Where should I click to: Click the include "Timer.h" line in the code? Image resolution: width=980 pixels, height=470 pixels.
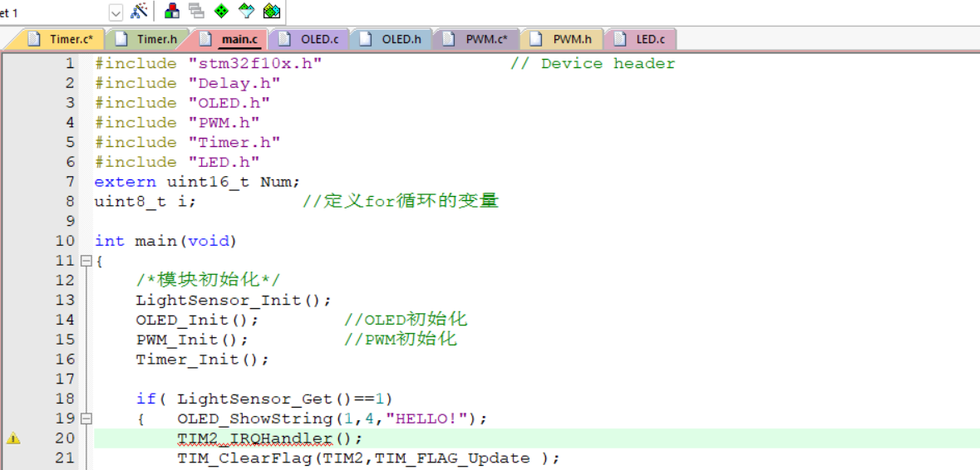tap(187, 142)
